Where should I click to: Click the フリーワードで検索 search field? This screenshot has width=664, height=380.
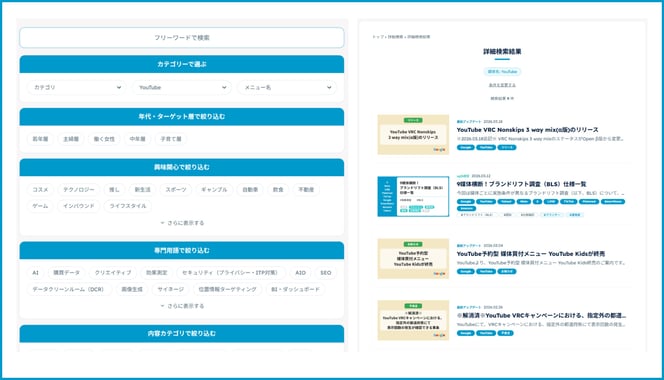click(182, 38)
